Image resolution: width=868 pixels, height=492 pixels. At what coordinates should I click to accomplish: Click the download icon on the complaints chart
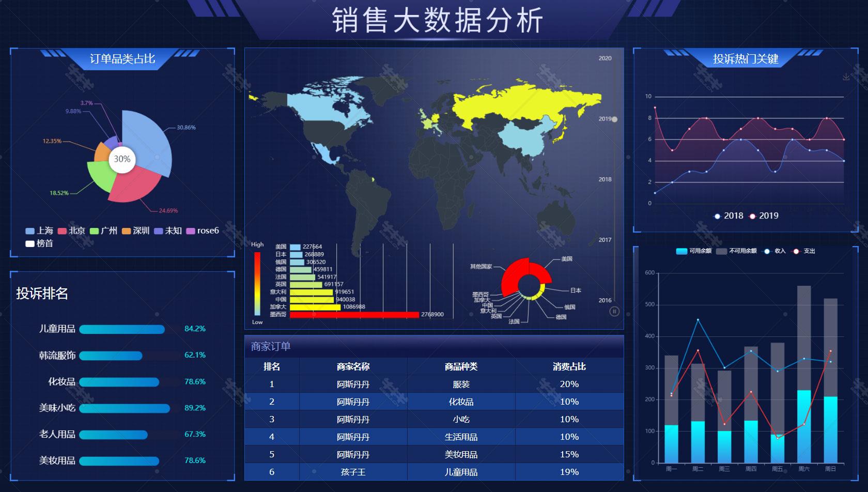(846, 77)
